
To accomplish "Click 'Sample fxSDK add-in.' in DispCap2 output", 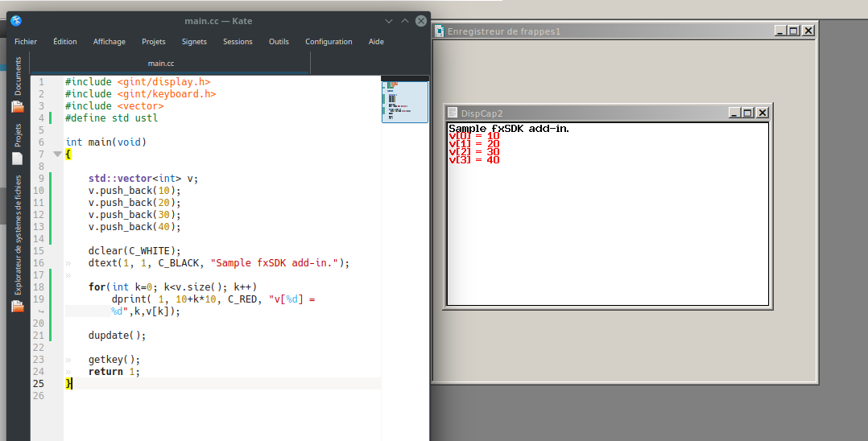I will point(509,129).
